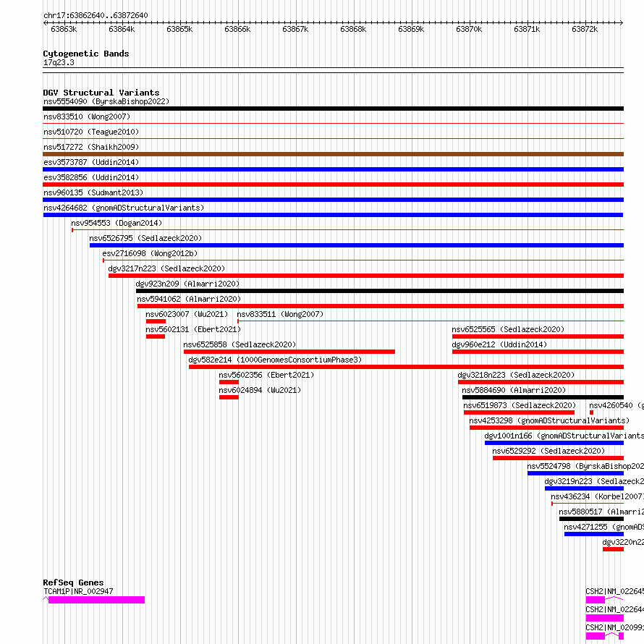Click the blue esv3573787 variant bar
The height and width of the screenshot is (644, 644).
pos(333,169)
